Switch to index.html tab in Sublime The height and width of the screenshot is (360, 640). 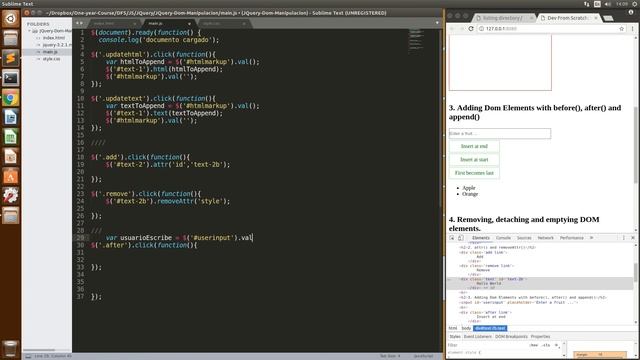tap(113, 24)
